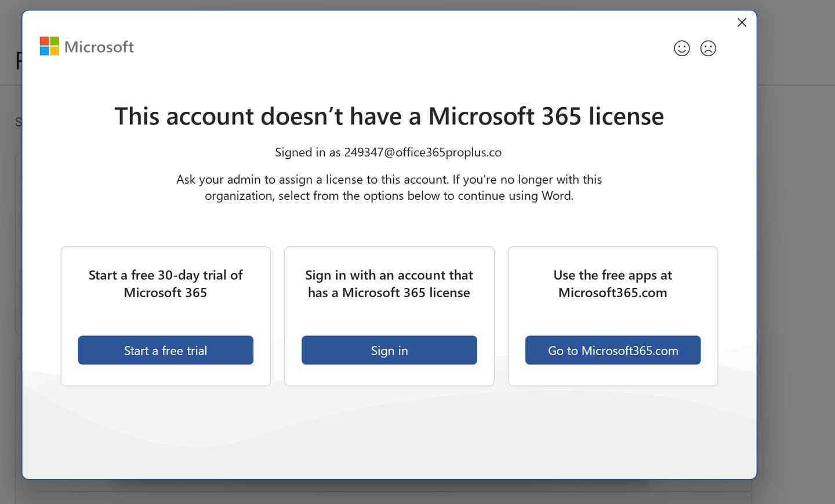Click 'Use the free apps' card title

(613, 284)
